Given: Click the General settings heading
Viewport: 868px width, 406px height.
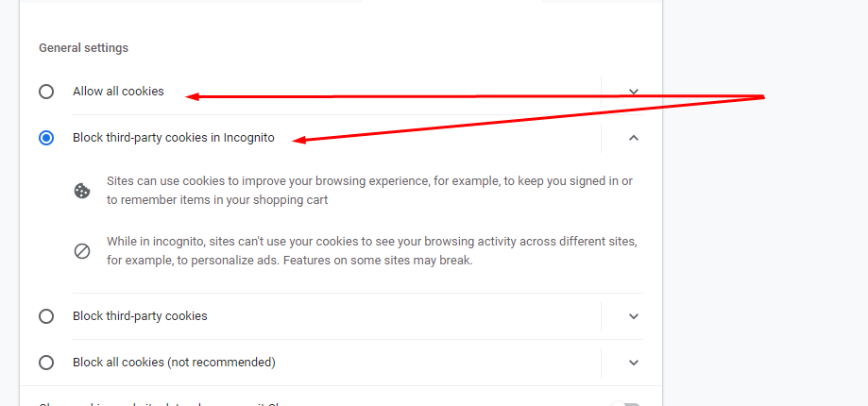Looking at the screenshot, I should (83, 47).
